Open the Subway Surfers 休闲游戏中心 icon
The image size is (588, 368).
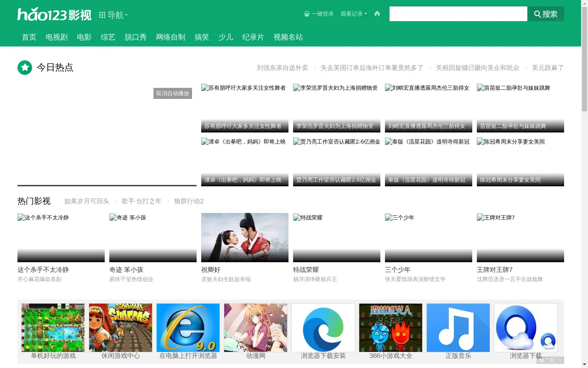click(x=120, y=328)
